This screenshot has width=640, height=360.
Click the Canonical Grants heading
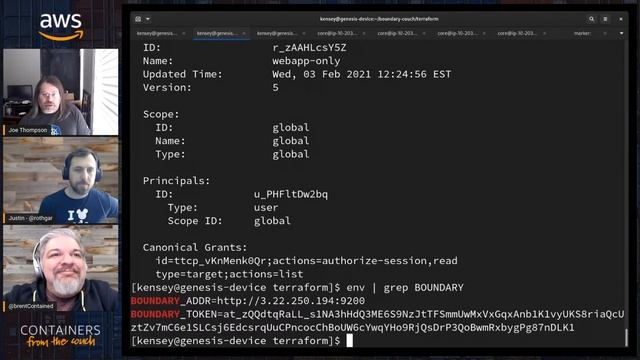point(195,247)
